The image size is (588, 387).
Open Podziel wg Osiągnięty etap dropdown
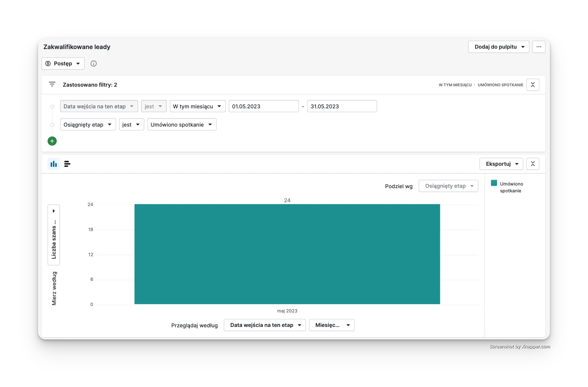coord(448,186)
